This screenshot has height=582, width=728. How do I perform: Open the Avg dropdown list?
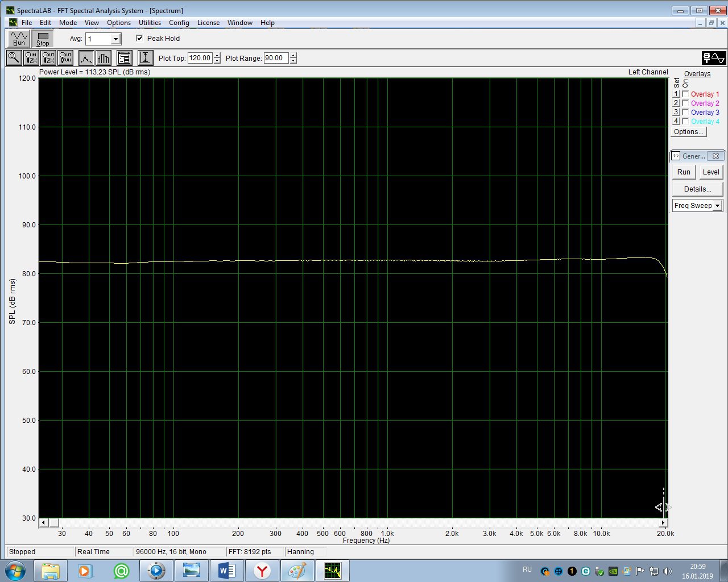pyautogui.click(x=115, y=39)
